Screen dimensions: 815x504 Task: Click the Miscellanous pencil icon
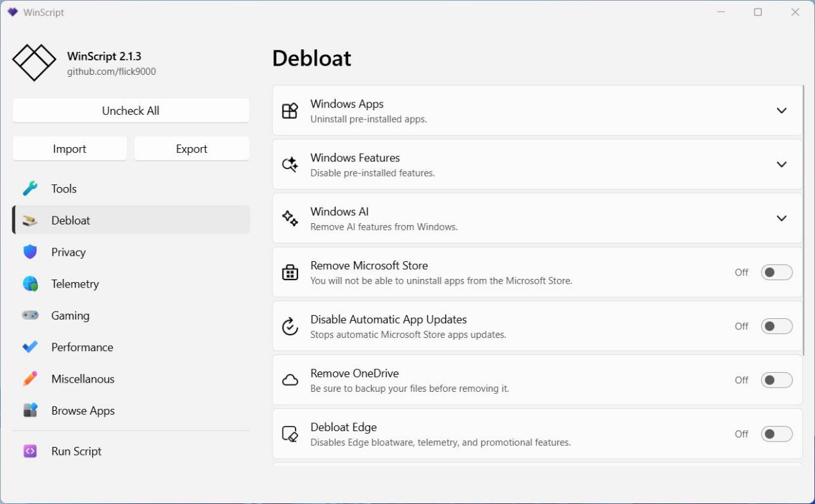[30, 379]
